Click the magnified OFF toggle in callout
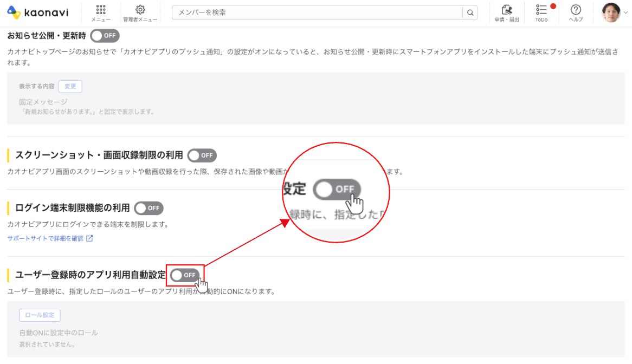 pos(337,190)
